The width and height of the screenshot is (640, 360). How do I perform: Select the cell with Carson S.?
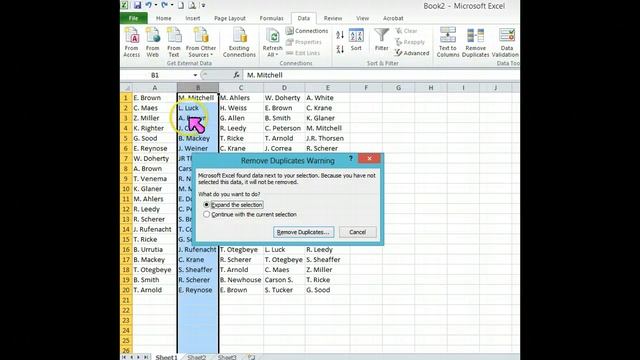[x=284, y=280]
